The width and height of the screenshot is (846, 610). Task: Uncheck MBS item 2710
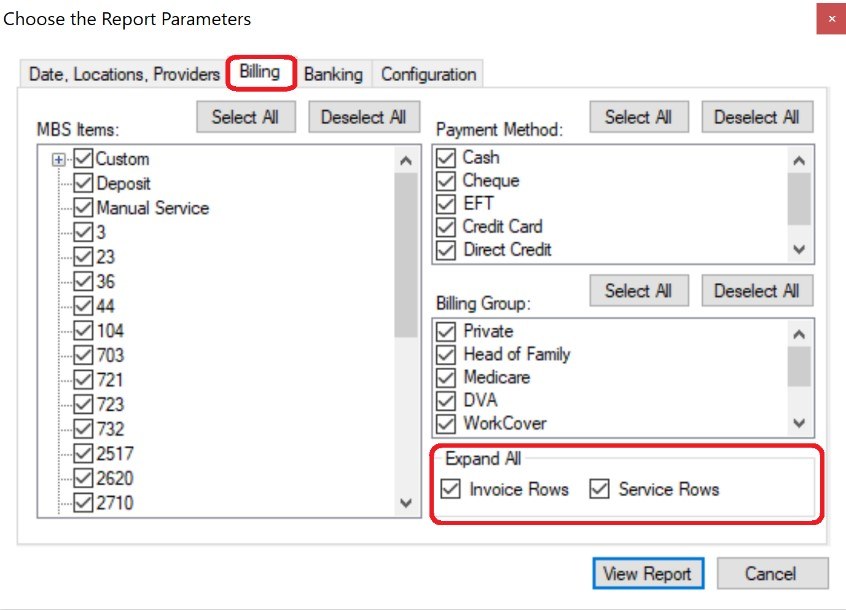click(x=83, y=502)
